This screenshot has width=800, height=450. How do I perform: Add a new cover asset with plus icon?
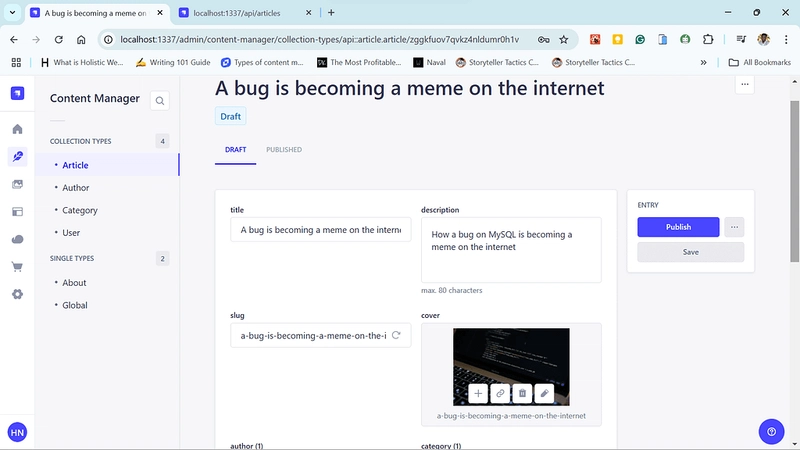tap(478, 393)
